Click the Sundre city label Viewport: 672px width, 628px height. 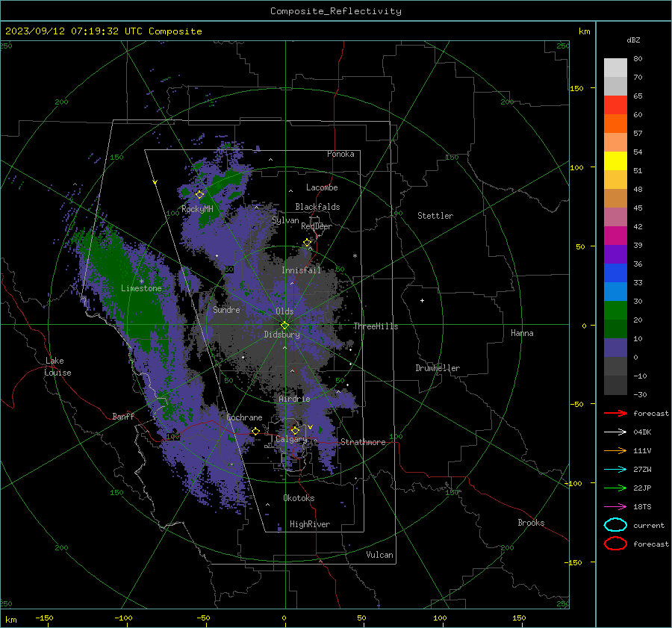[x=226, y=309]
